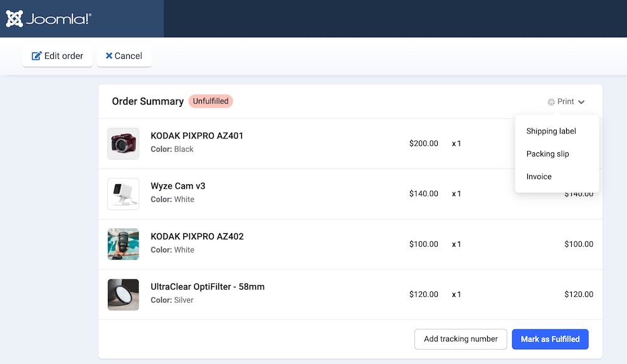Screen dimensions: 627x364
Task: Click the Joomla logo in header
Action: pyautogui.click(x=49, y=19)
